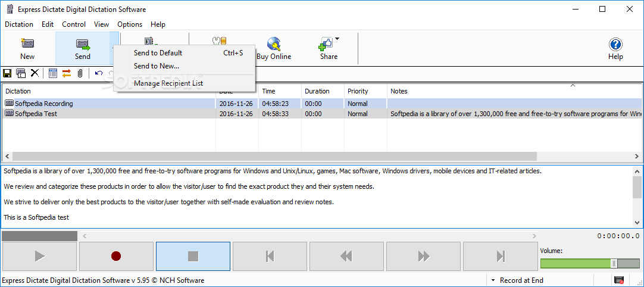This screenshot has height=287, width=644.
Task: Click the 0:00:00.0 time counter
Action: pos(618,236)
